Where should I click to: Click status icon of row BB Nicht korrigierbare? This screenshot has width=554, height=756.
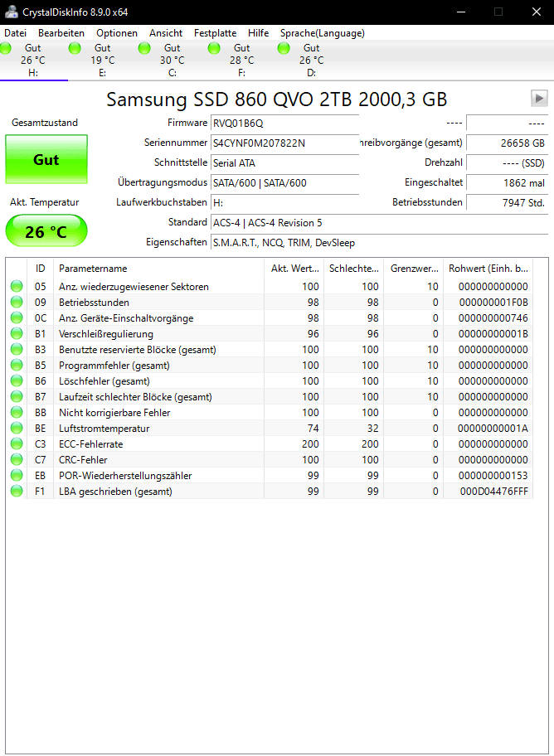pos(17,413)
